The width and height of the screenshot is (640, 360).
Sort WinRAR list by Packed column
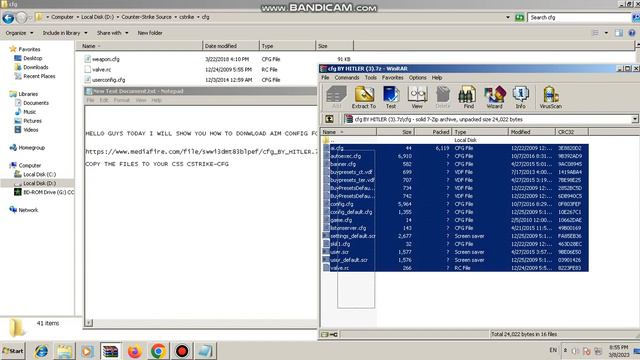pyautogui.click(x=433, y=132)
